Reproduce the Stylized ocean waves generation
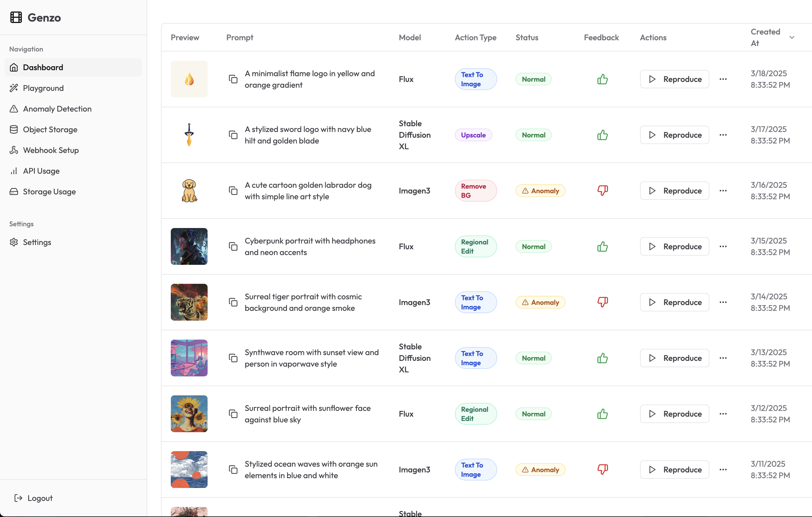 675,470
